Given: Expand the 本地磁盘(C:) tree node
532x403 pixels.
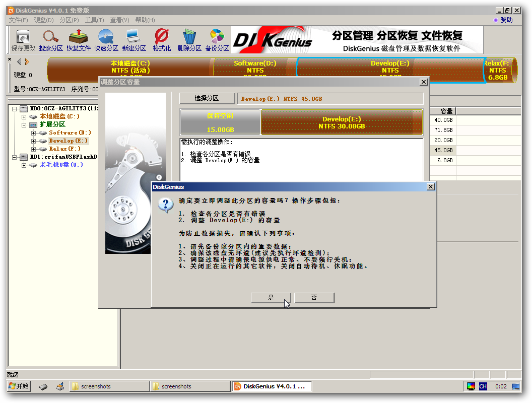Looking at the screenshot, I should (x=24, y=117).
